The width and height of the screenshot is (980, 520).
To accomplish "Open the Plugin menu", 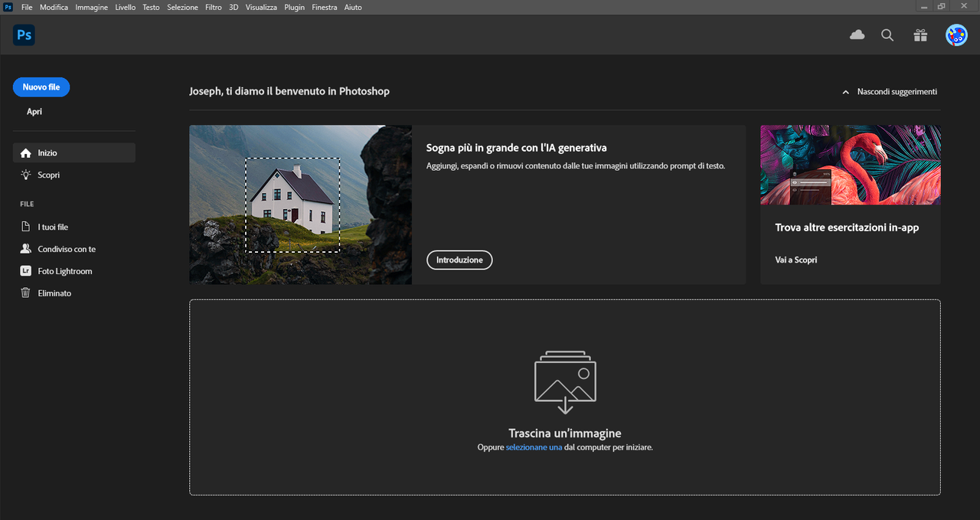I will point(294,7).
